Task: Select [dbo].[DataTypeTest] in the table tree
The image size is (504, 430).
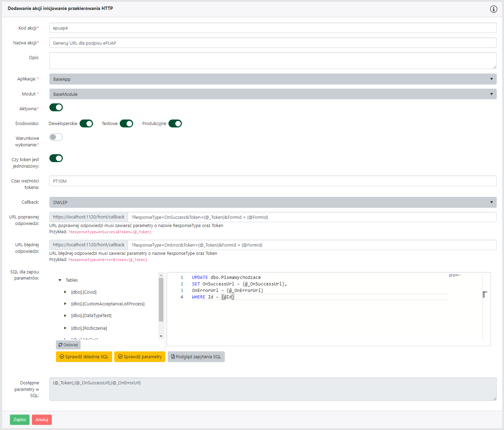Action: pyautogui.click(x=91, y=316)
